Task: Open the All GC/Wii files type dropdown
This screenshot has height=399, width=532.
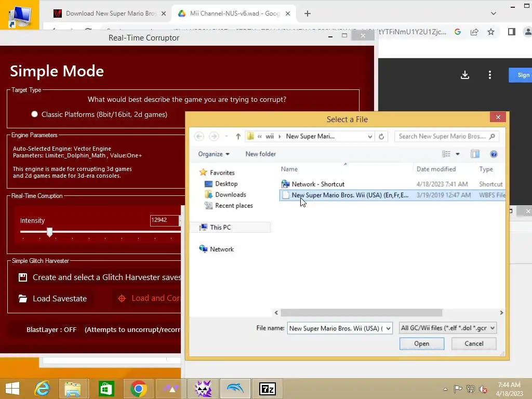Action: [x=448, y=328]
